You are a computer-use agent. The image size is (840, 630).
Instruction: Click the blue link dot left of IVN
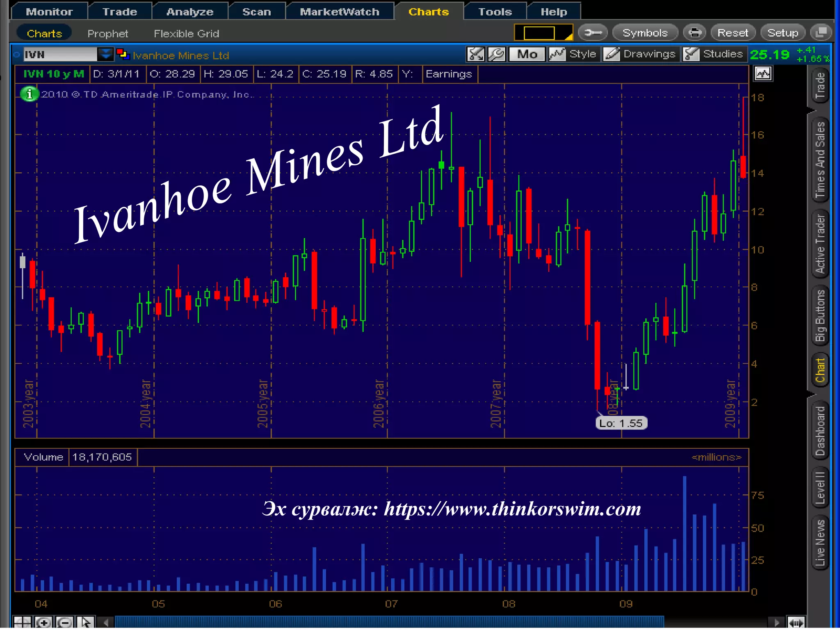click(17, 54)
